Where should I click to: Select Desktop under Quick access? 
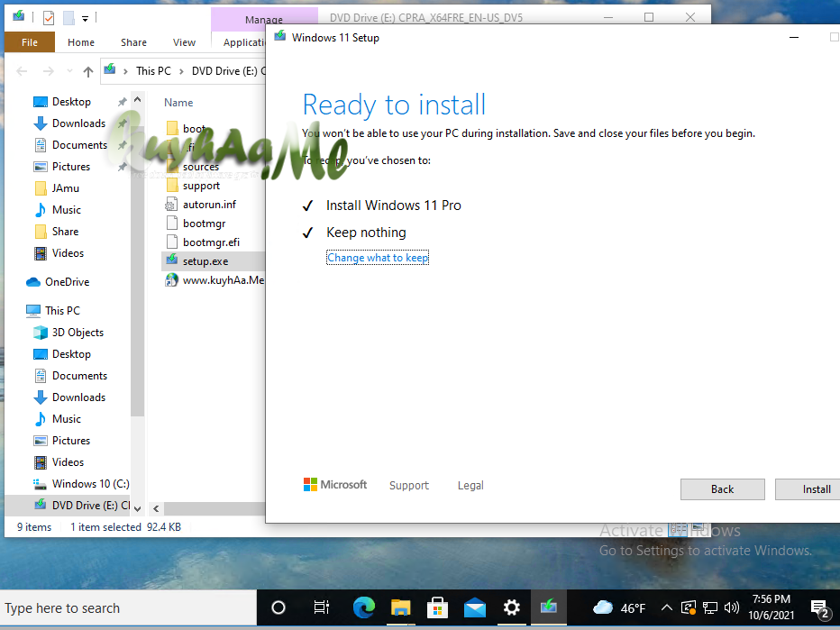click(71, 102)
